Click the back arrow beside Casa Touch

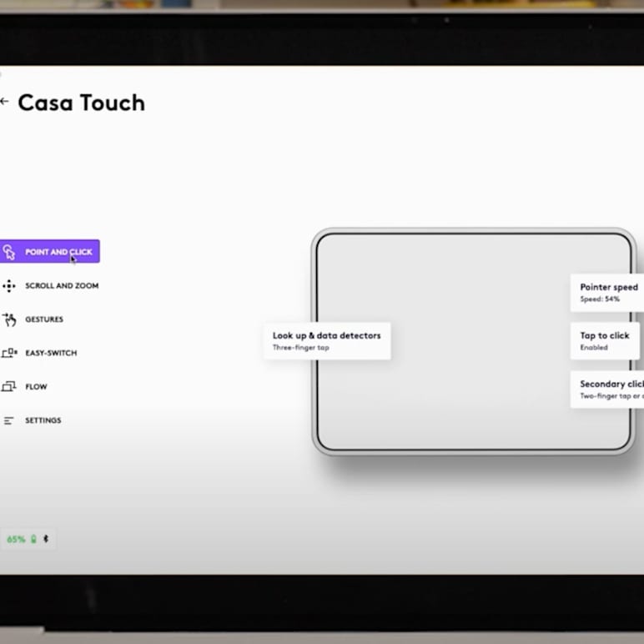(x=5, y=102)
